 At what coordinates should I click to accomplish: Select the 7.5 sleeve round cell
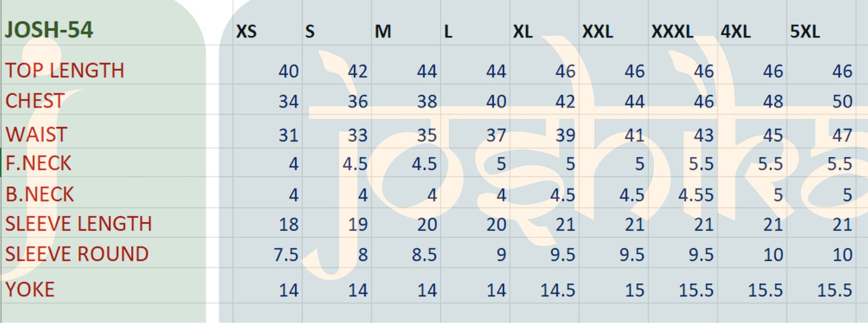coord(286,254)
